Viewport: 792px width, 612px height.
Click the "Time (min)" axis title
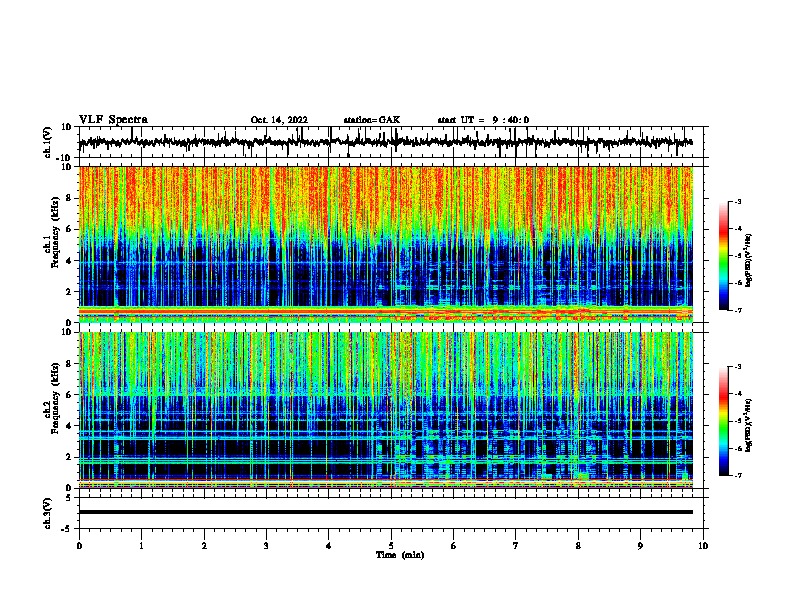click(x=400, y=555)
